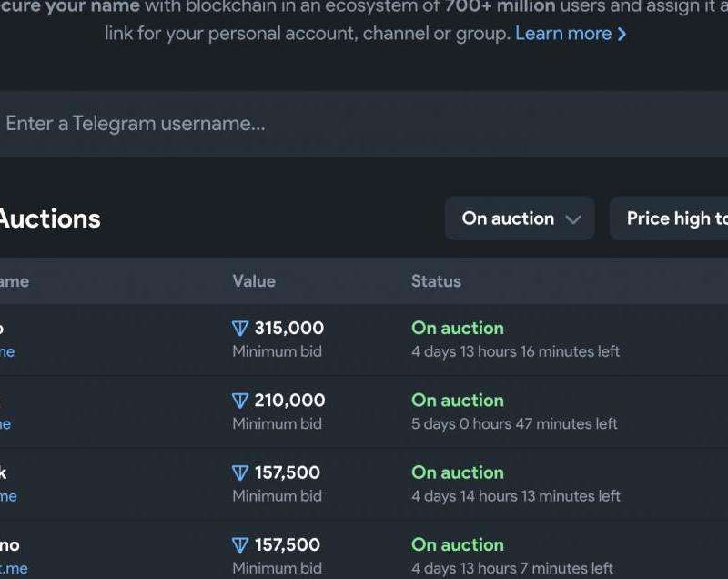728x579 pixels.
Task: Open the auction with 315,000 minimum bid
Action: click(364, 340)
